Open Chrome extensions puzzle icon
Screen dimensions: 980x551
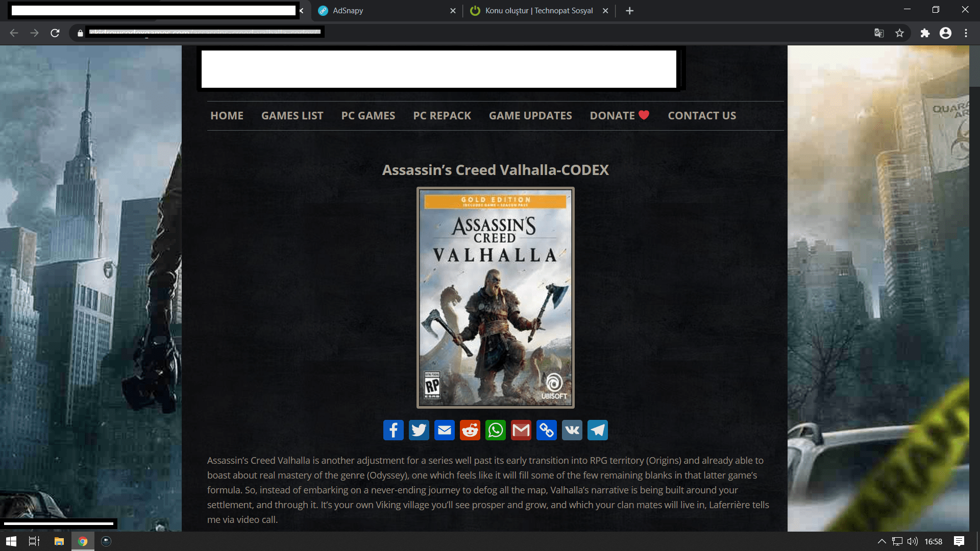pyautogui.click(x=925, y=33)
